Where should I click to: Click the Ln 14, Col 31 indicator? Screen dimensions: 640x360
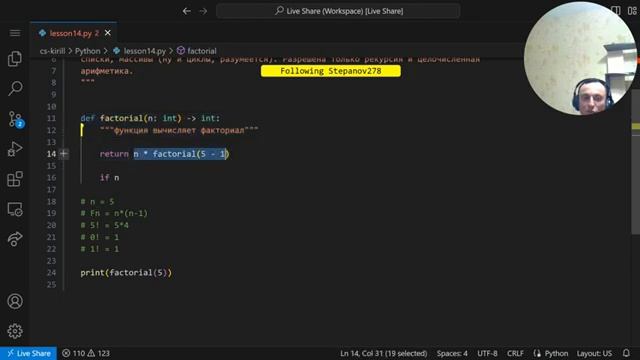(383, 353)
